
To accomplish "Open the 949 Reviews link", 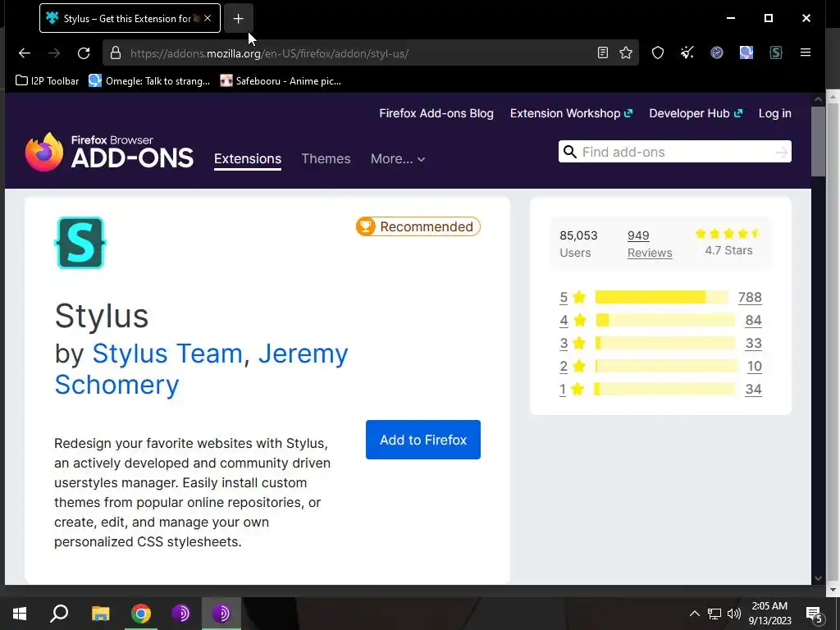I will coord(650,244).
